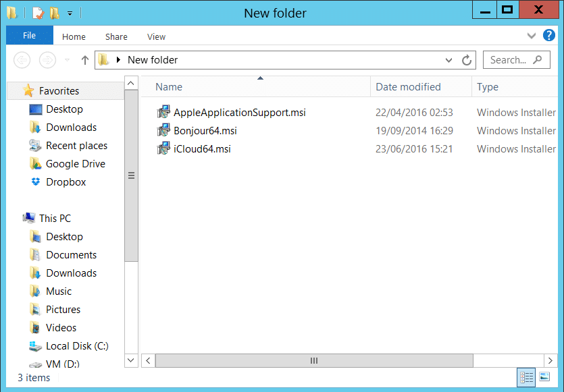
Task: Switch to Details view layout
Action: [526, 378]
